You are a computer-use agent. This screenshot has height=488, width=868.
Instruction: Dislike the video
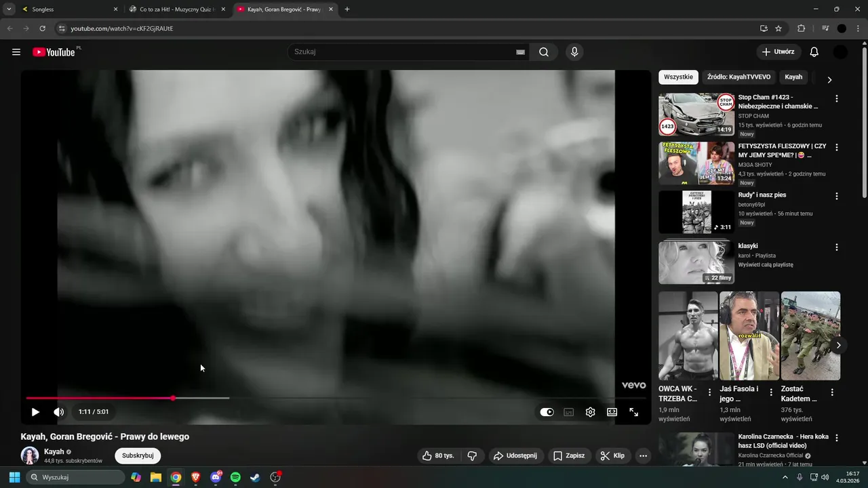(473, 455)
